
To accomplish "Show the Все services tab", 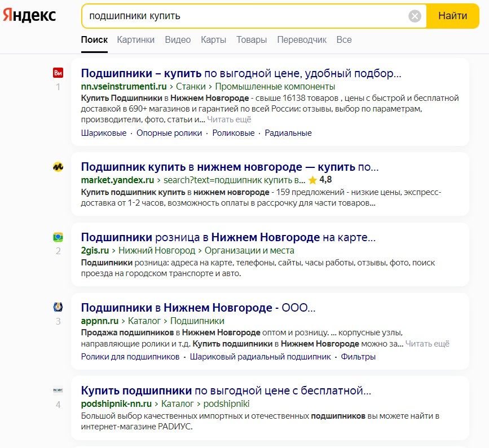I will [x=344, y=40].
